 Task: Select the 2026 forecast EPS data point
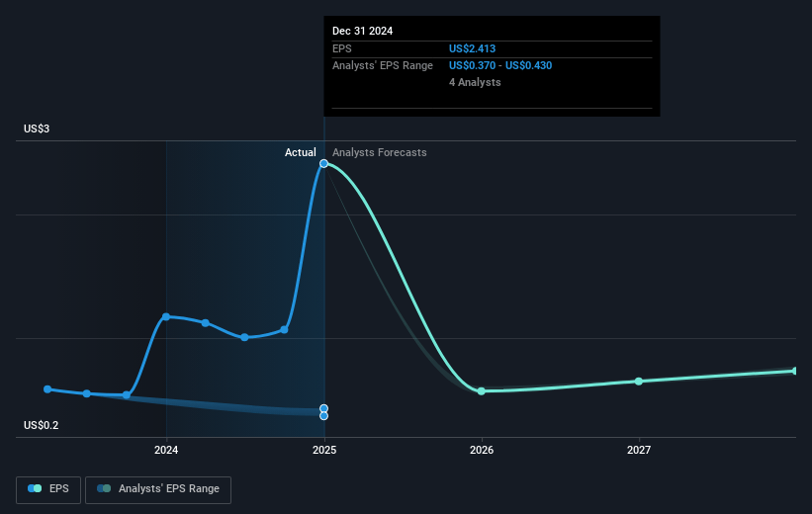(x=481, y=391)
